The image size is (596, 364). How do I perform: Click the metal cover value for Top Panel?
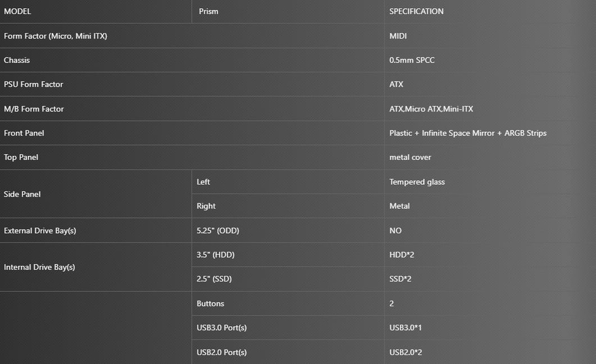(x=410, y=157)
